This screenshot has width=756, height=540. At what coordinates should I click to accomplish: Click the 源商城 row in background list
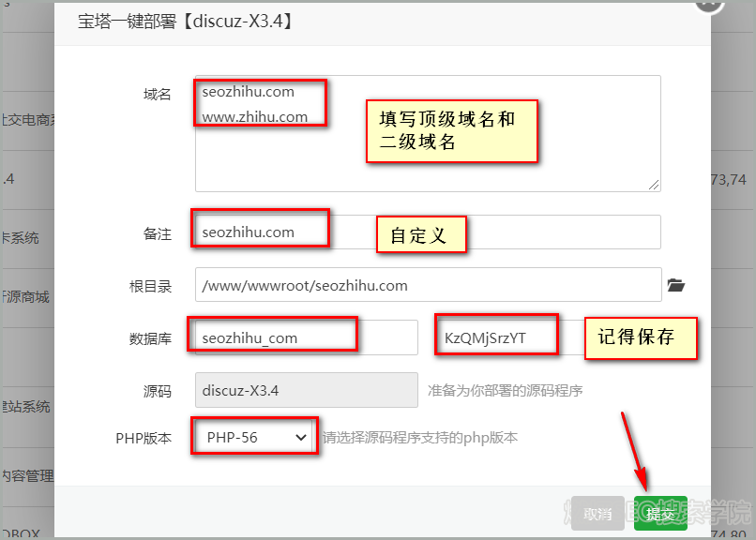pos(27,297)
